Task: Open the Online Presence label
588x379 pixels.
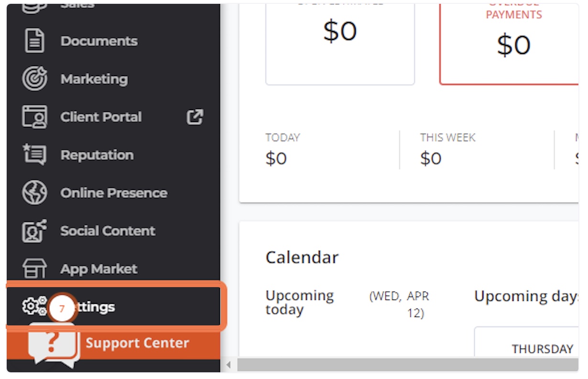Action: (114, 193)
